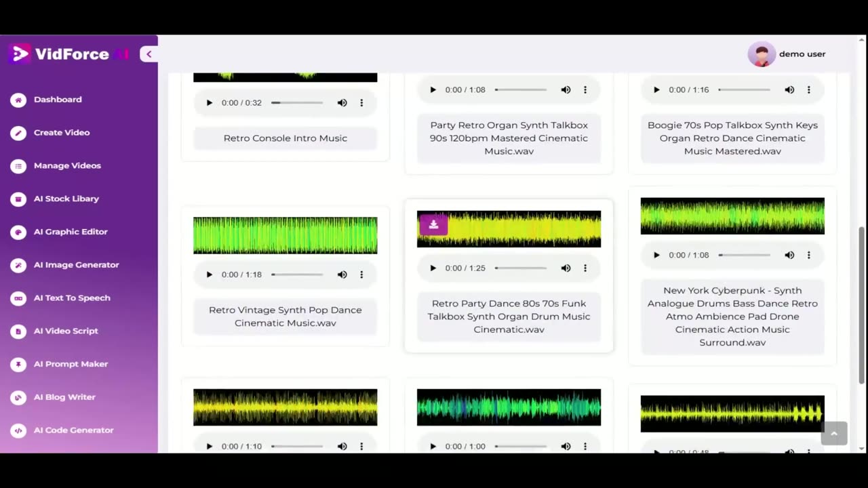Seek in Retro Console Intro Music progress bar
868x488 pixels.
coord(297,103)
